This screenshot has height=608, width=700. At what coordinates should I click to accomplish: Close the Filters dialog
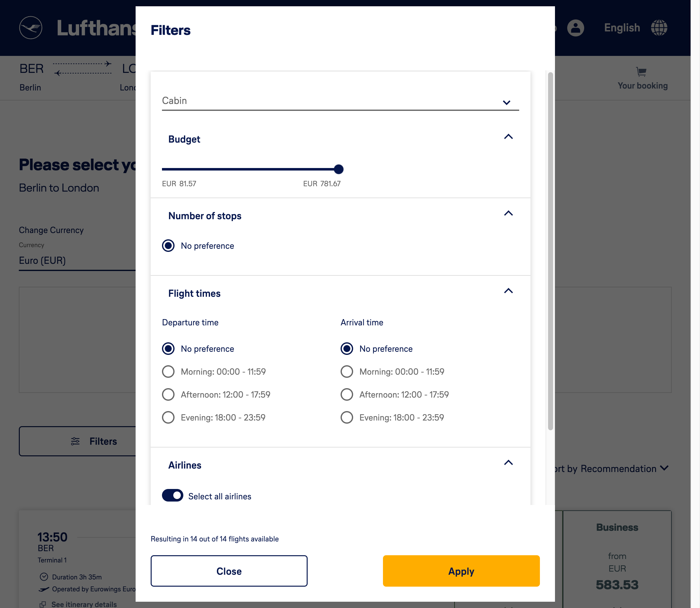(x=229, y=571)
